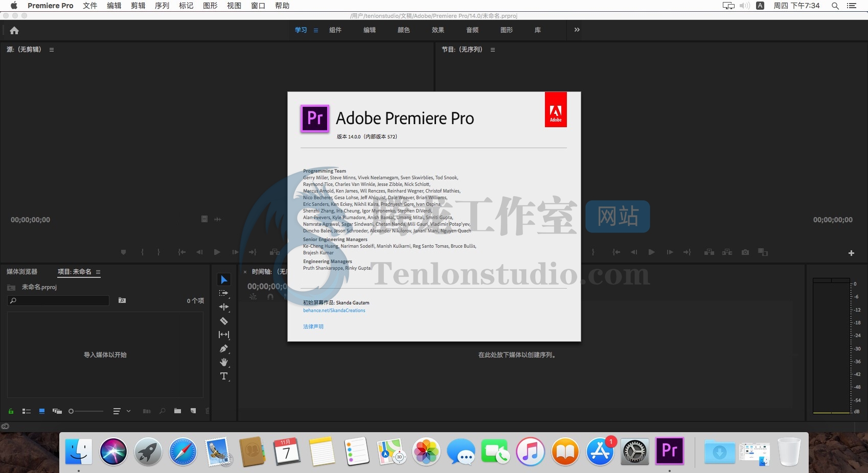Click Automate to Sequence icon
The width and height of the screenshot is (868, 473).
pos(147,411)
